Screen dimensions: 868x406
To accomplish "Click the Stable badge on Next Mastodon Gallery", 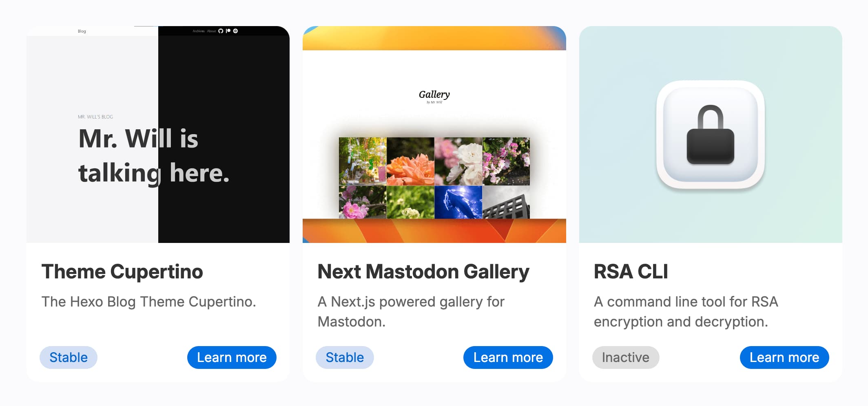I will [x=344, y=357].
